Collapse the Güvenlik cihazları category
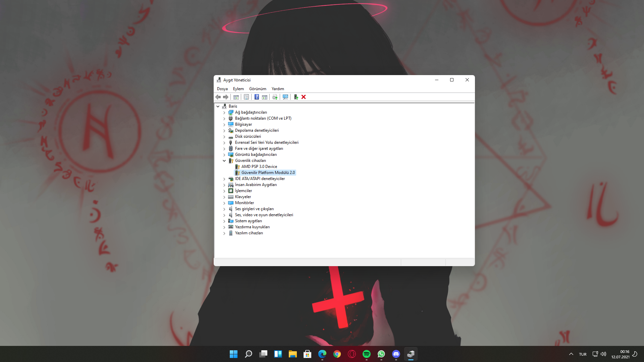The width and height of the screenshot is (644, 362). click(x=224, y=161)
